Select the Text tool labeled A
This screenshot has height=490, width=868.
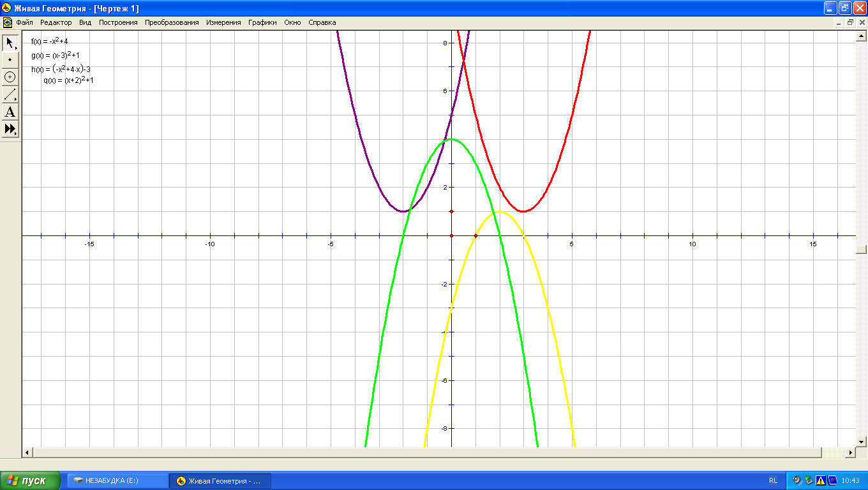point(10,112)
